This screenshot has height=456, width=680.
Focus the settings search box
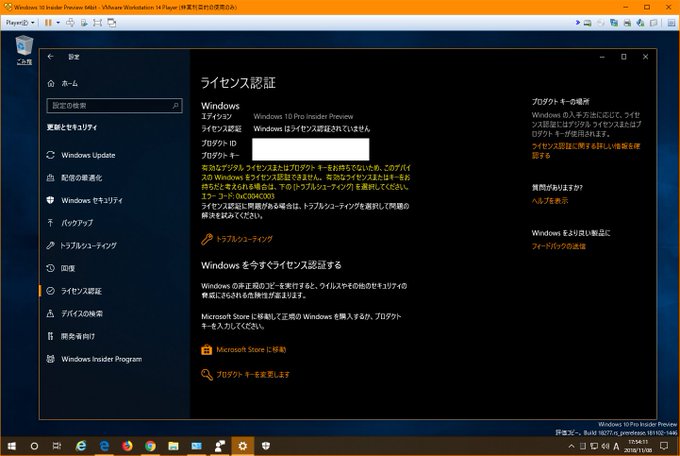[114, 105]
